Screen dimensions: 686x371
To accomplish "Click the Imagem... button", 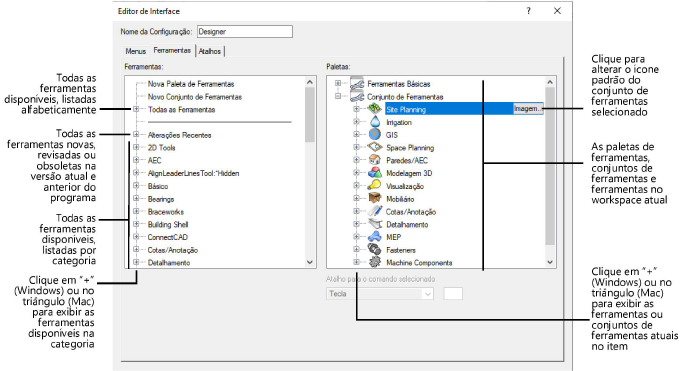I will tap(528, 108).
